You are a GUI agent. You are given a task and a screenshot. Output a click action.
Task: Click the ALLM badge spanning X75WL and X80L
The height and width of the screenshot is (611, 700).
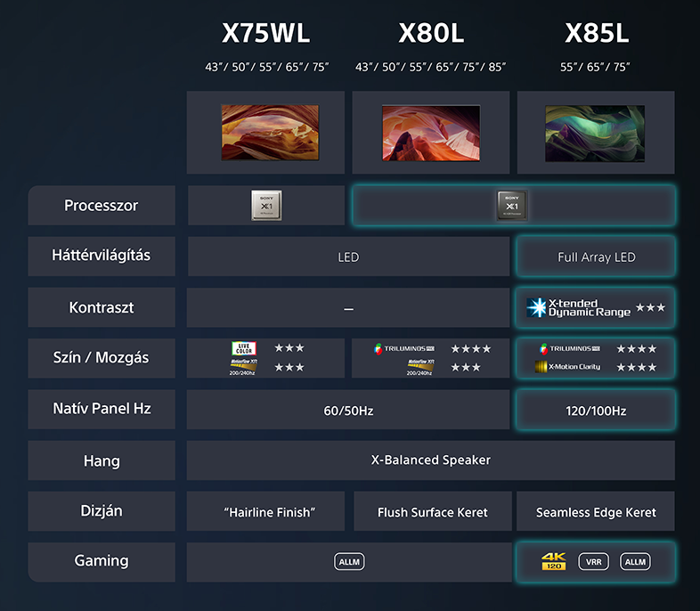349,562
